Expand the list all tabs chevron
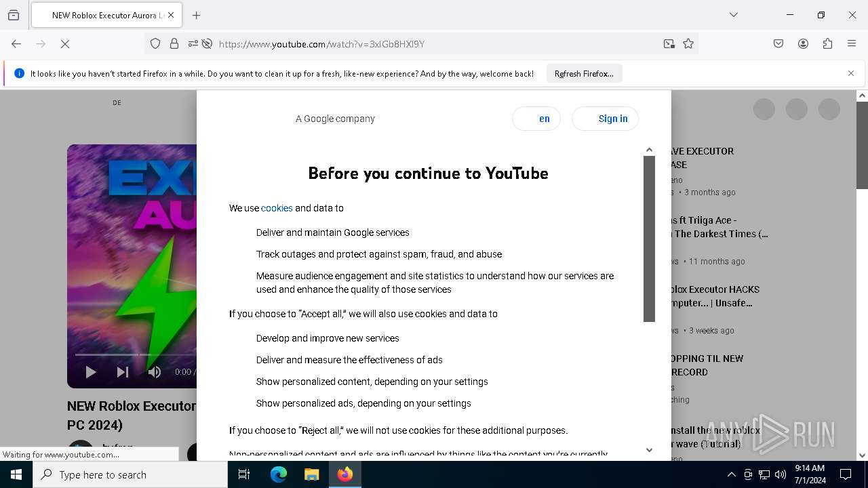 (733, 15)
